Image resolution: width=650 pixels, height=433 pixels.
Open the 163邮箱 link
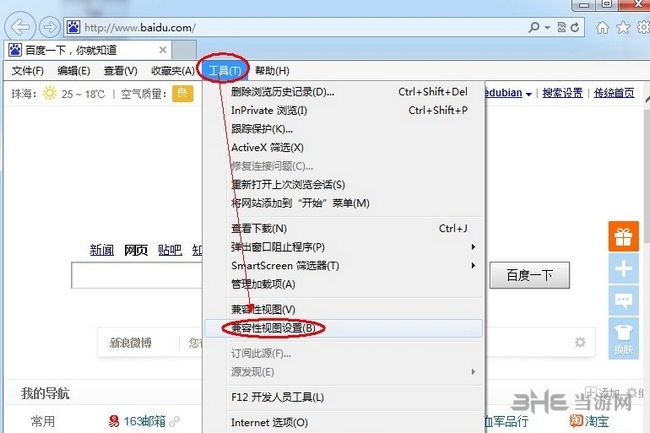point(144,422)
